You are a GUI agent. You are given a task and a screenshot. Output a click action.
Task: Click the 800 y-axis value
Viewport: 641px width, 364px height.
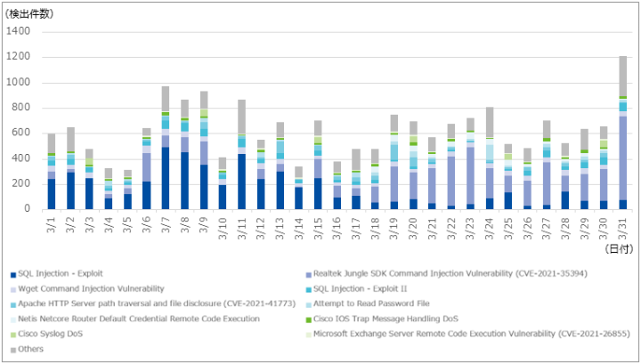point(21,108)
